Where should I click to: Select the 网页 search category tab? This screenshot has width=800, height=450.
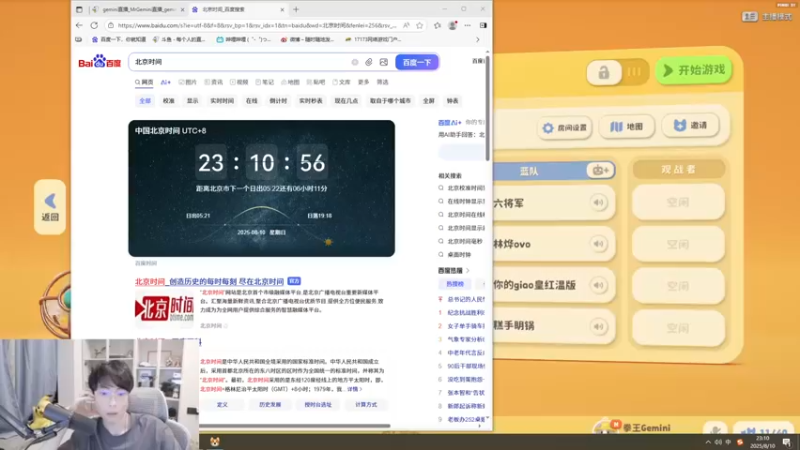[144, 82]
